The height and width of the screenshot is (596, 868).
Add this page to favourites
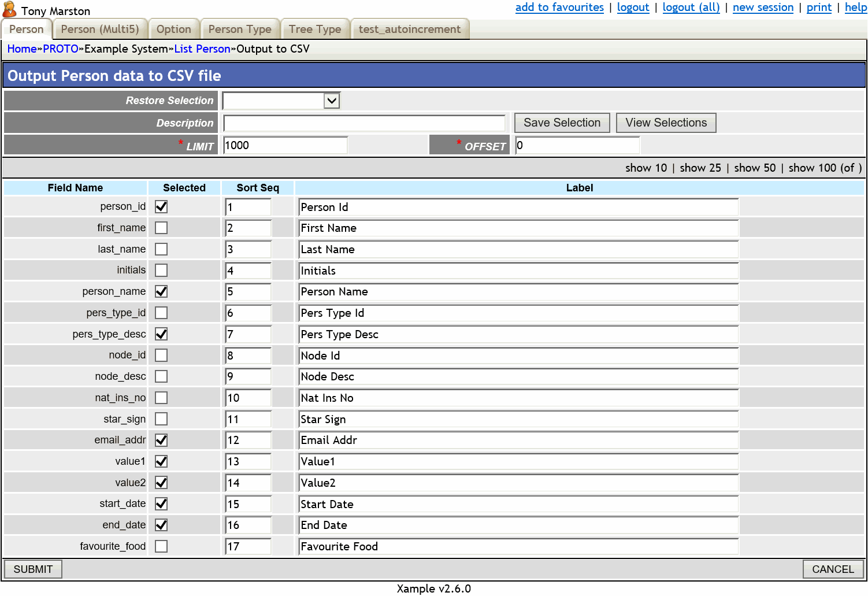559,8
